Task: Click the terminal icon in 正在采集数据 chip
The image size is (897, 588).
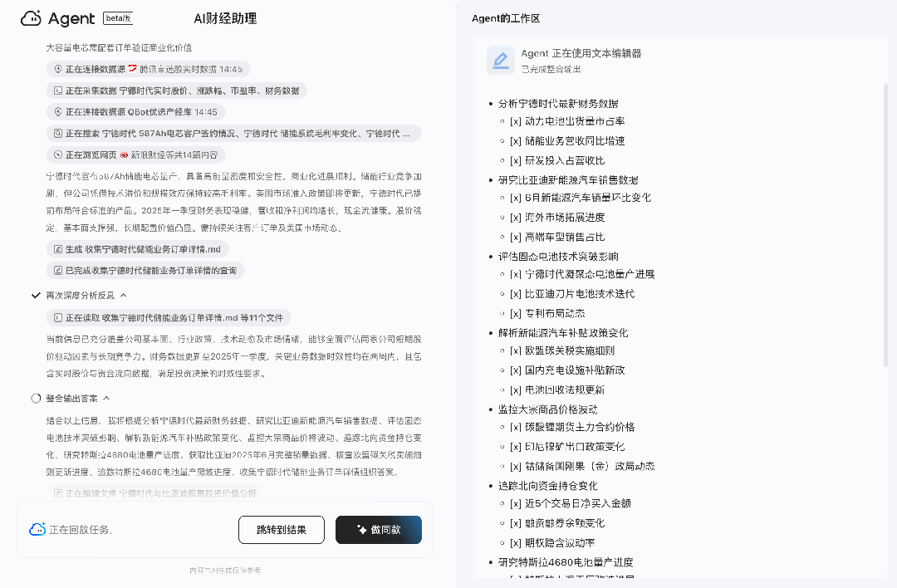Action: pos(58,91)
